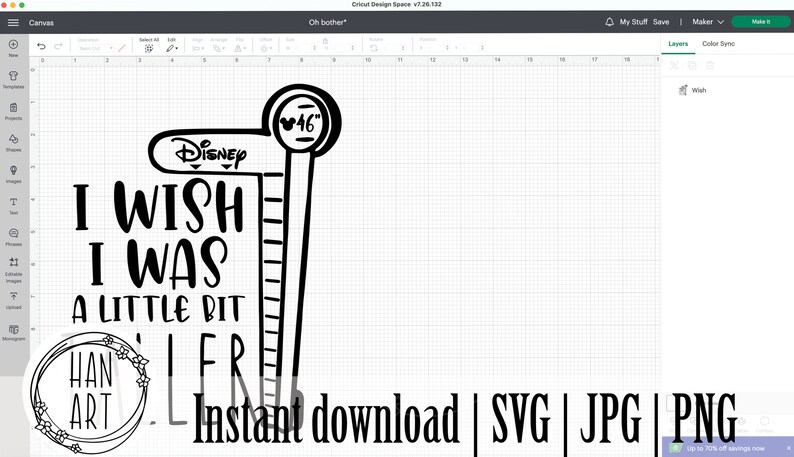Click the Canvas label
Viewport: 794px width, 457px height.
tap(41, 23)
